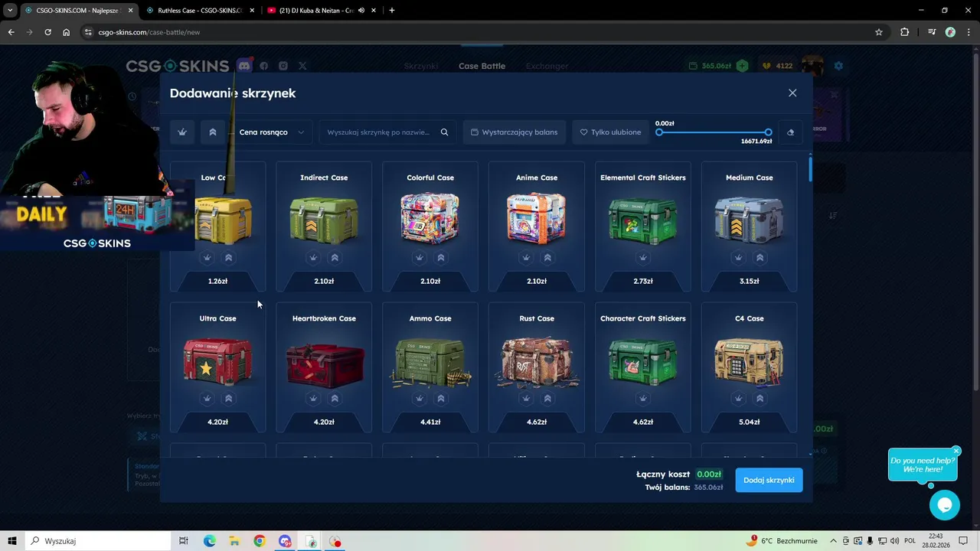Open a new browser tab
This screenshot has height=551, width=980.
tap(392, 11)
